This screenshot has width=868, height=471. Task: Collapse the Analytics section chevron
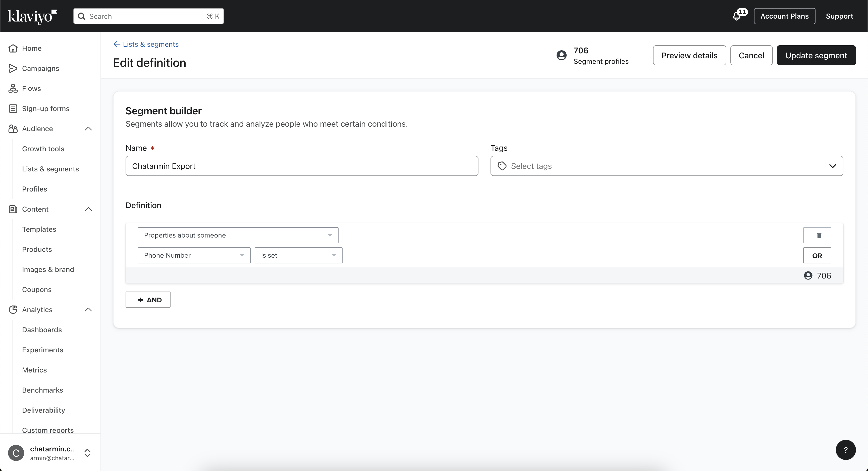[x=88, y=309]
